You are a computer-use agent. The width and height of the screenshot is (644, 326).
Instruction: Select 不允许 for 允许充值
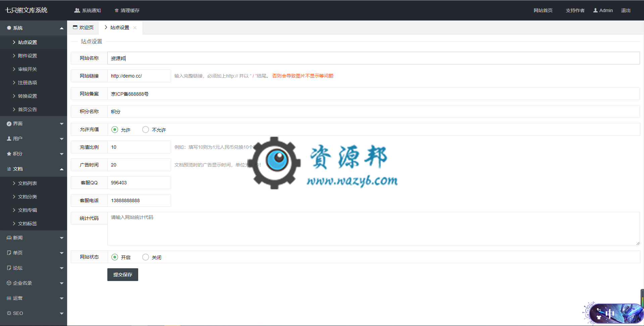(x=146, y=130)
